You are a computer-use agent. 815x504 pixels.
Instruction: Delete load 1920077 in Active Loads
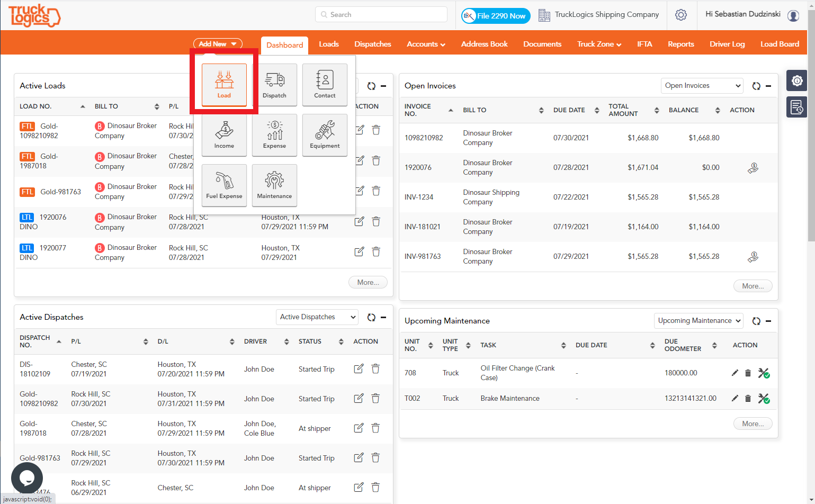pos(376,252)
